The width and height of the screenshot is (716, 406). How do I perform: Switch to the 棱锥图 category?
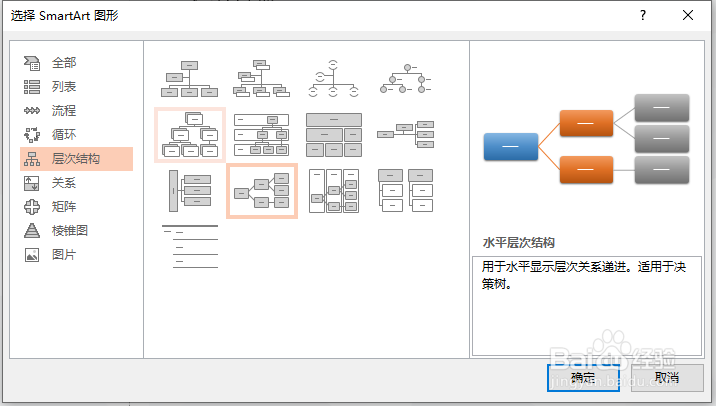click(x=70, y=231)
